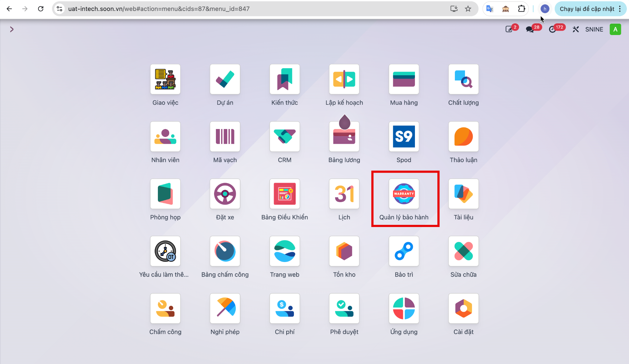This screenshot has height=364, width=629.
Task: Open the Lịch calendar app
Action: [344, 194]
